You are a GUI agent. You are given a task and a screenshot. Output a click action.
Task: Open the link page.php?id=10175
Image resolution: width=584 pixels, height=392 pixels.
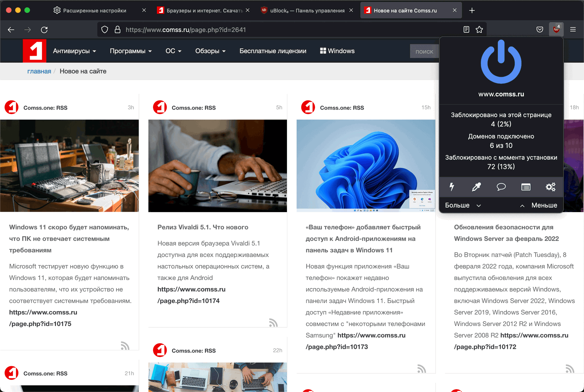click(x=43, y=318)
